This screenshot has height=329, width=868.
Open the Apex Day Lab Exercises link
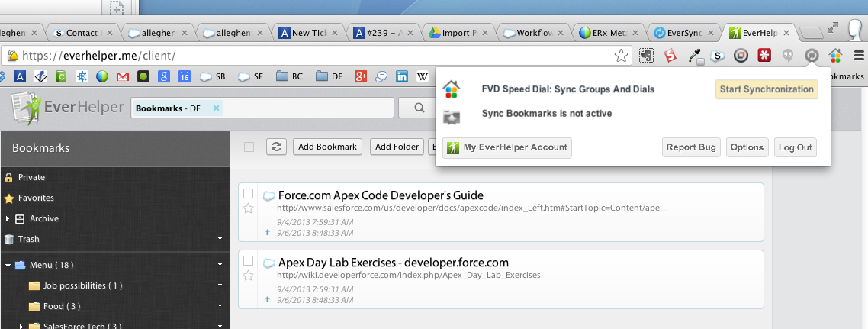(393, 262)
